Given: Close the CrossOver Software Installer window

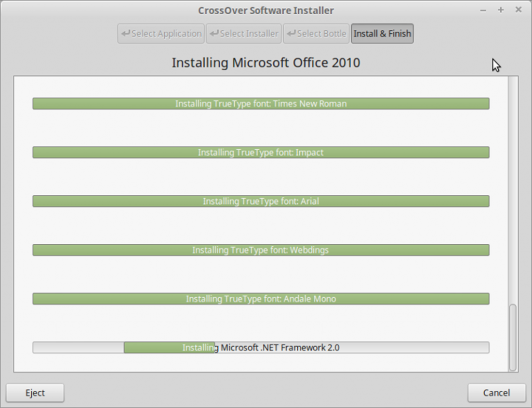Looking at the screenshot, I should pos(518,10).
